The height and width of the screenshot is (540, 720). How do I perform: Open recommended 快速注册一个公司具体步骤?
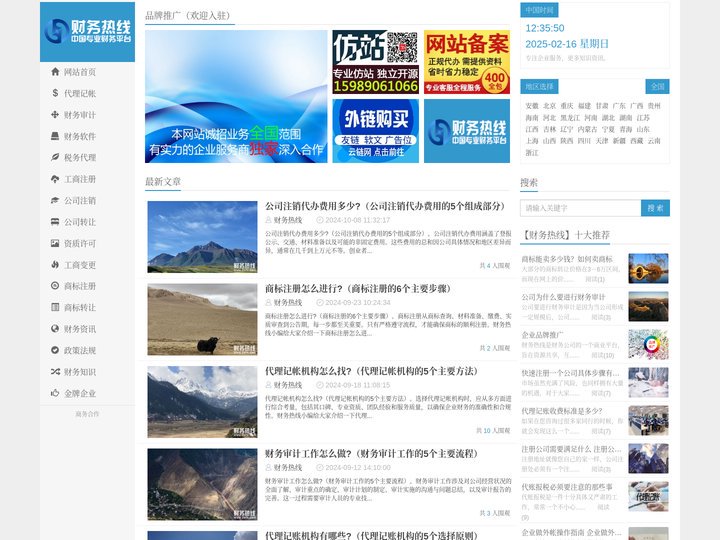coord(570,373)
